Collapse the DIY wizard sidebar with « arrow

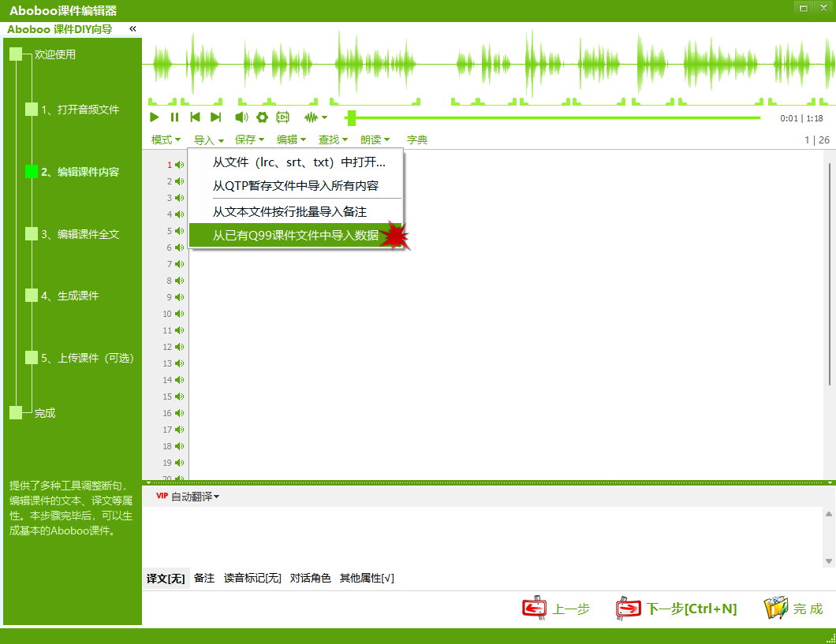[132, 28]
